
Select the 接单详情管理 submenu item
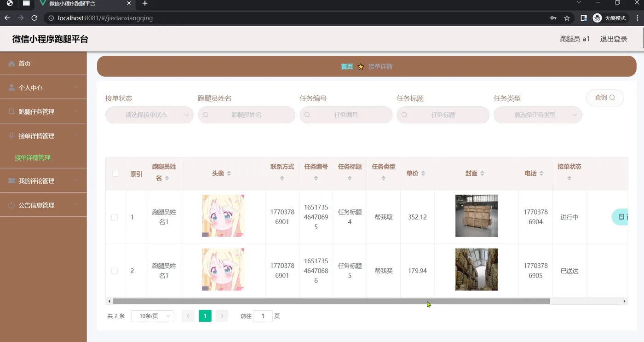tap(33, 157)
